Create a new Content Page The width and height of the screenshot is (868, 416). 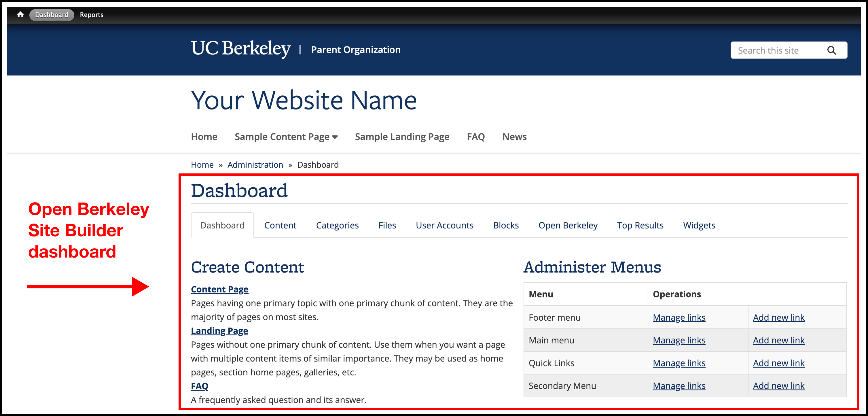tap(220, 289)
